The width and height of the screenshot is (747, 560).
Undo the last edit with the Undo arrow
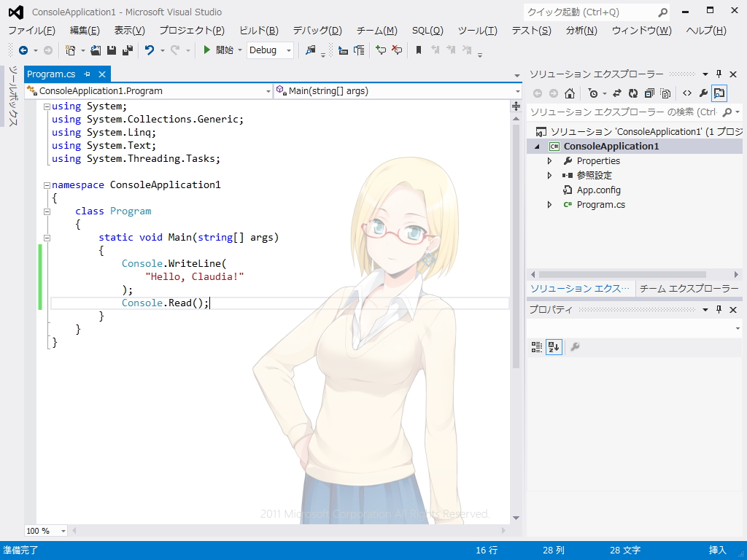point(150,50)
